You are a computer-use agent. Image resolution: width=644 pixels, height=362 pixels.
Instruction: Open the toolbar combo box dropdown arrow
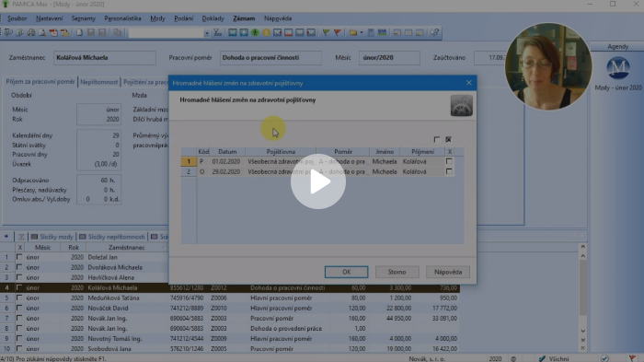coord(207,33)
